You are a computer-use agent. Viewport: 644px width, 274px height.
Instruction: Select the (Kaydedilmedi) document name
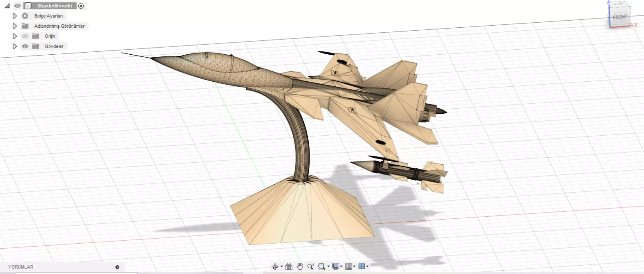[54, 6]
